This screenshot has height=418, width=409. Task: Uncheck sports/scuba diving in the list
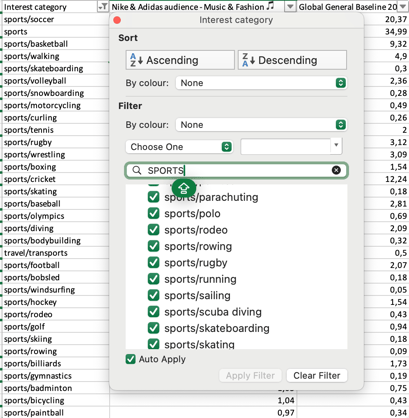(x=153, y=312)
